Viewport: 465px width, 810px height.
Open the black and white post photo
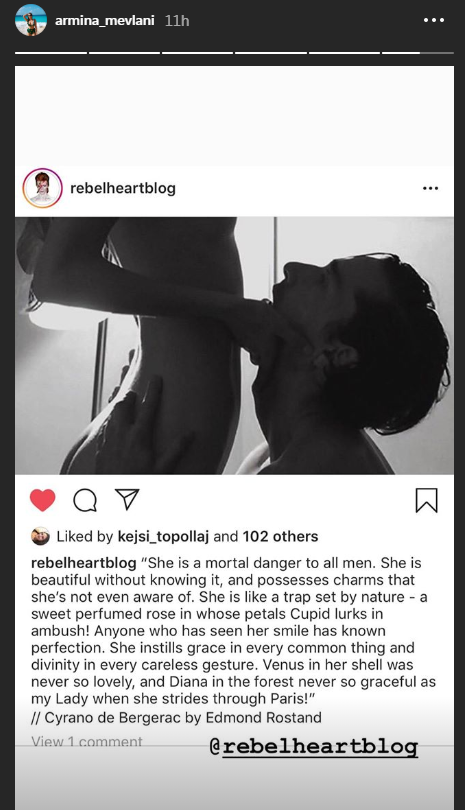click(235, 346)
